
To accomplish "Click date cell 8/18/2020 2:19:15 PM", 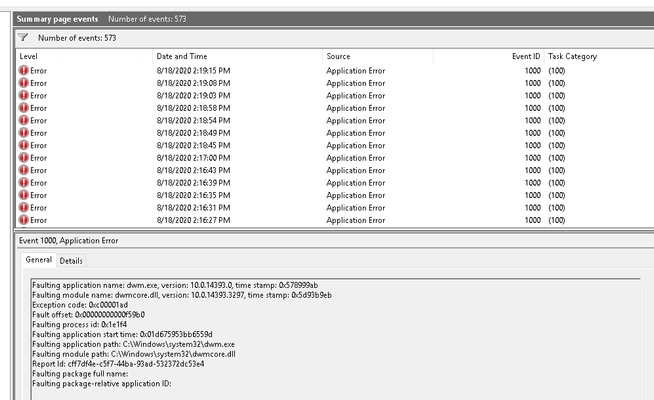I will 194,71.
